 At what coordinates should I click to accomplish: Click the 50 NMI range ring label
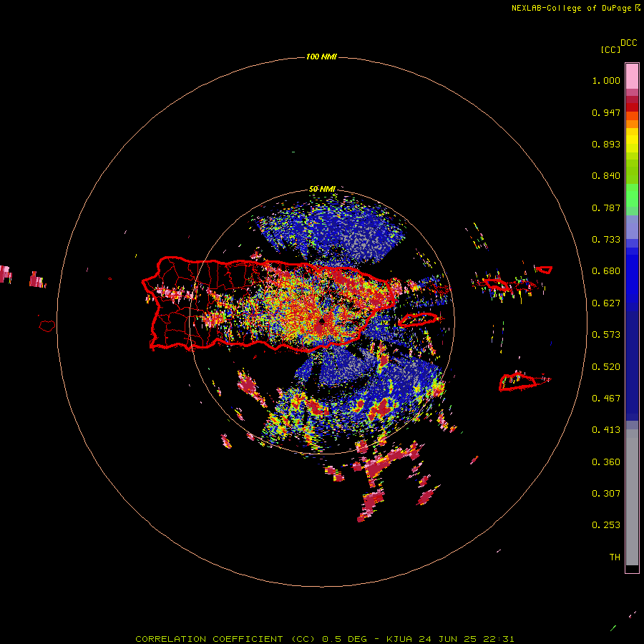pos(322,189)
